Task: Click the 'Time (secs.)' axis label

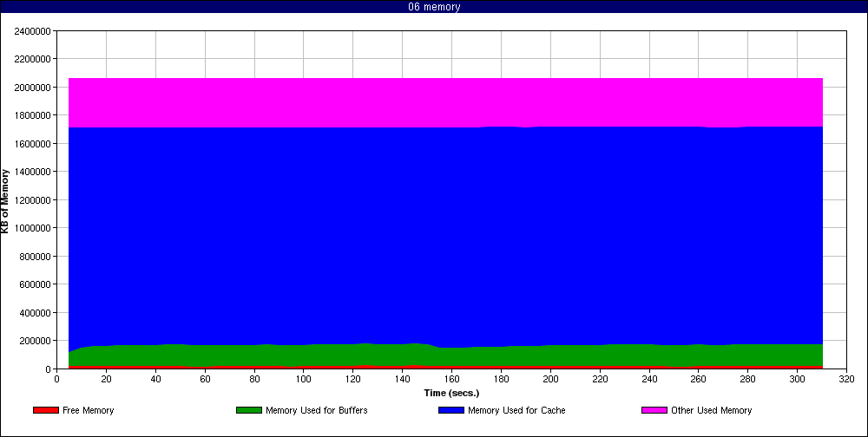Action: tap(451, 393)
